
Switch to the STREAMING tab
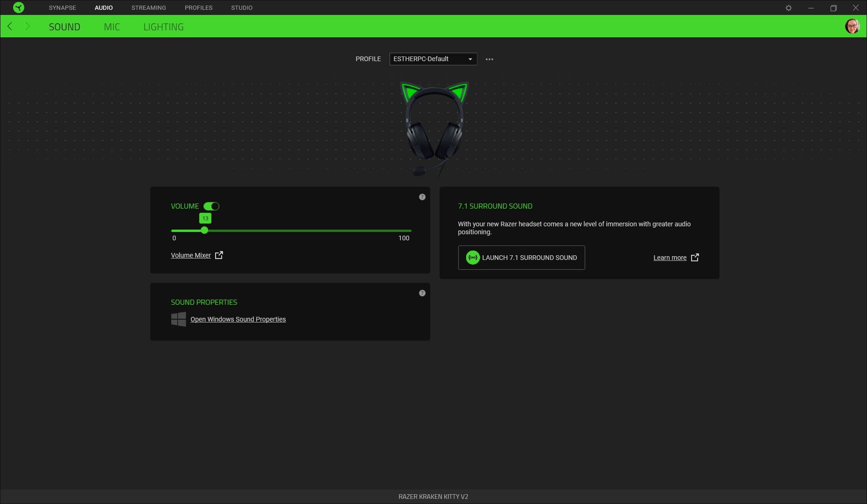tap(149, 8)
